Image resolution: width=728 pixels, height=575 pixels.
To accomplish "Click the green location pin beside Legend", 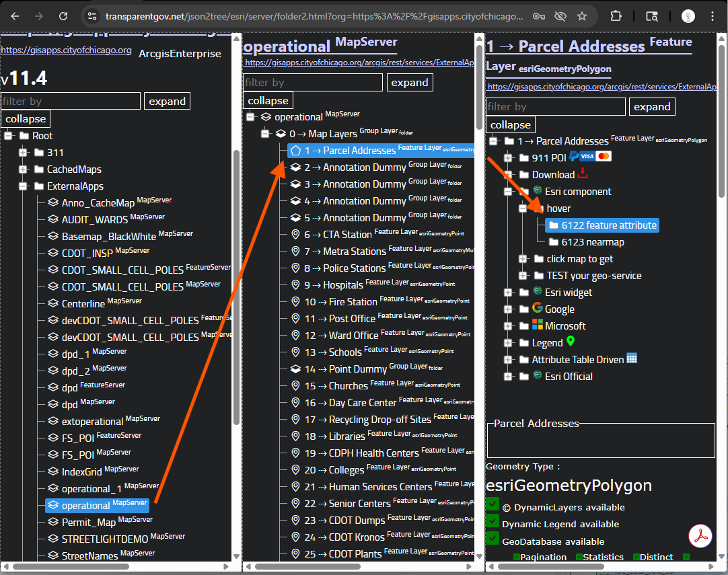I will (571, 342).
